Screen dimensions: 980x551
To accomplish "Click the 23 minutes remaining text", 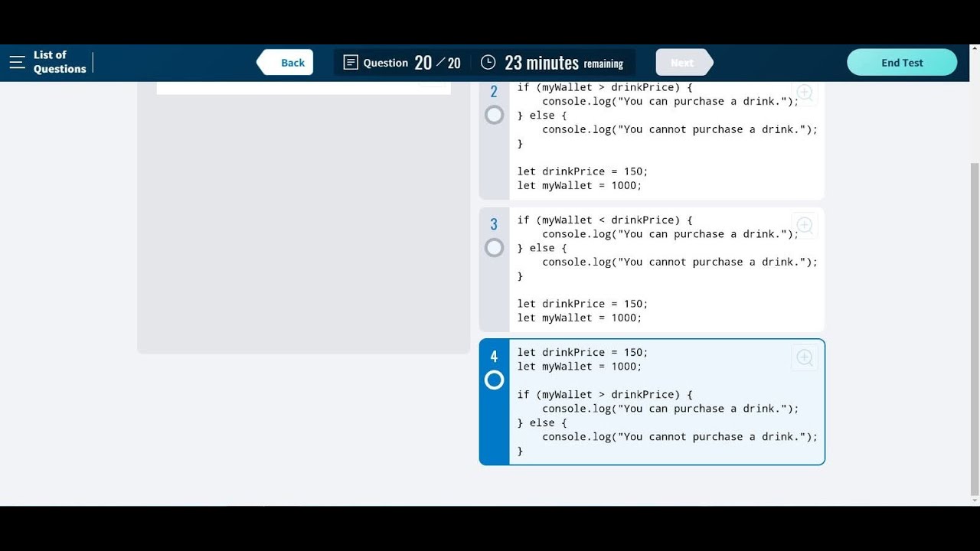I will click(x=563, y=63).
